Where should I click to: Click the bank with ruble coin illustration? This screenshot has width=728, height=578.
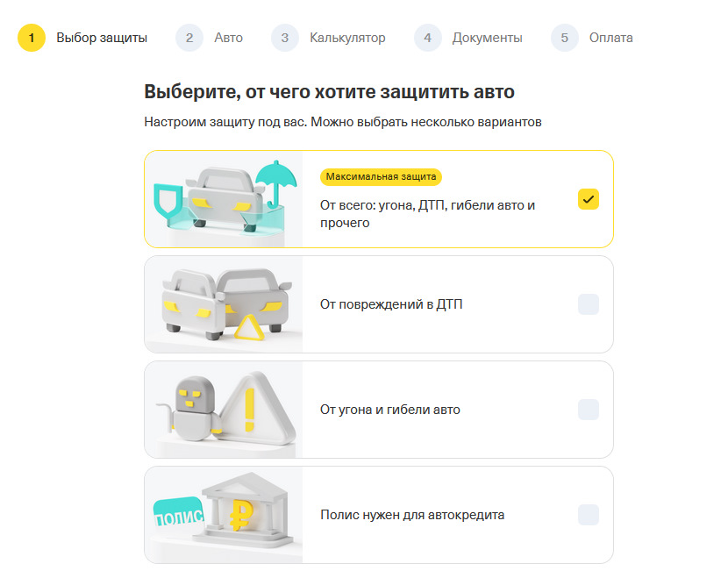click(x=224, y=515)
